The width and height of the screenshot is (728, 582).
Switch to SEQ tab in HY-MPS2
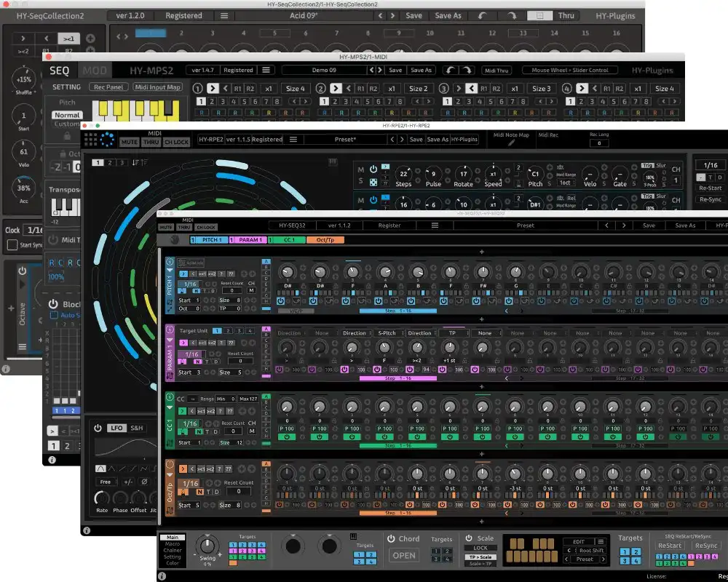60,71
